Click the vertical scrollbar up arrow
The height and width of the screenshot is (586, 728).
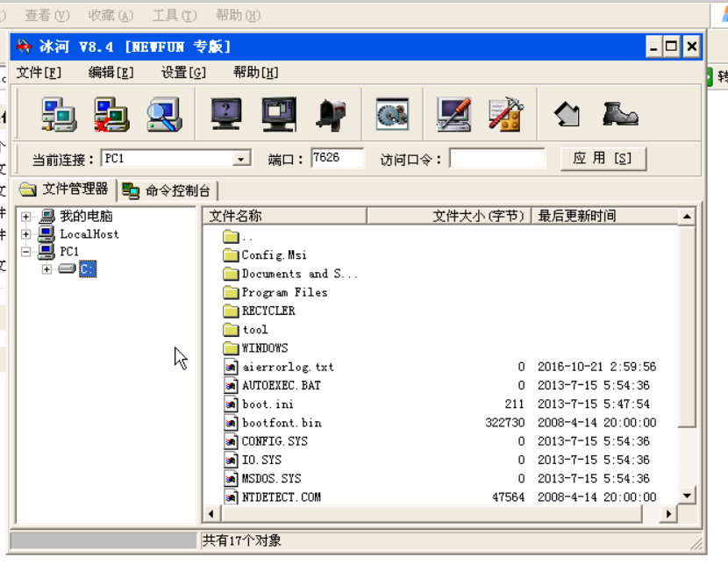point(687,217)
